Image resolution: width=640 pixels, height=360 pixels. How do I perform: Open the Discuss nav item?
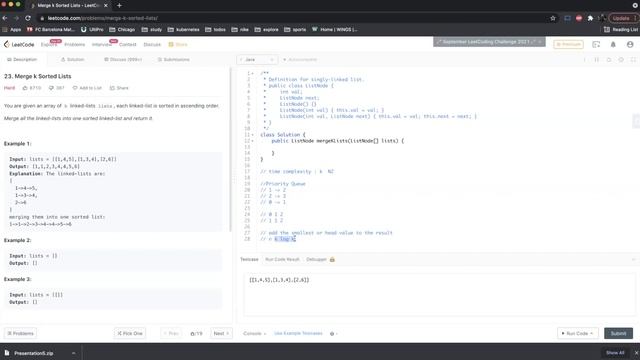(152, 44)
